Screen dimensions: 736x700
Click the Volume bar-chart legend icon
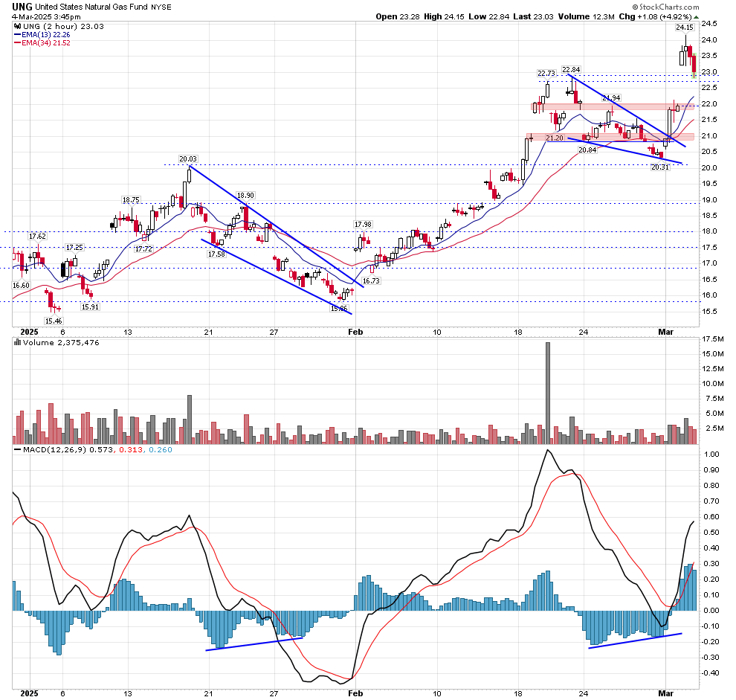tap(17, 342)
